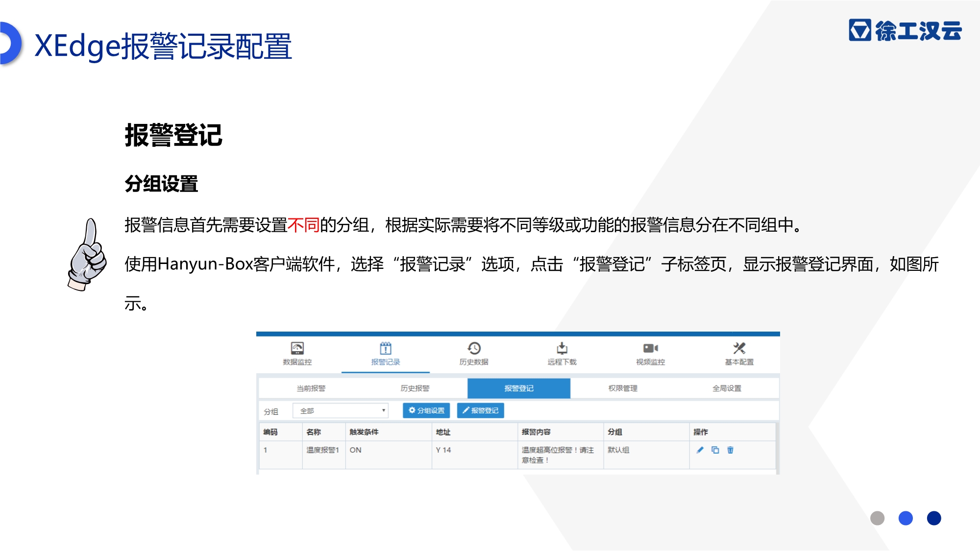Click the 分组 column header
The height and width of the screenshot is (551, 980).
pyautogui.click(x=646, y=432)
